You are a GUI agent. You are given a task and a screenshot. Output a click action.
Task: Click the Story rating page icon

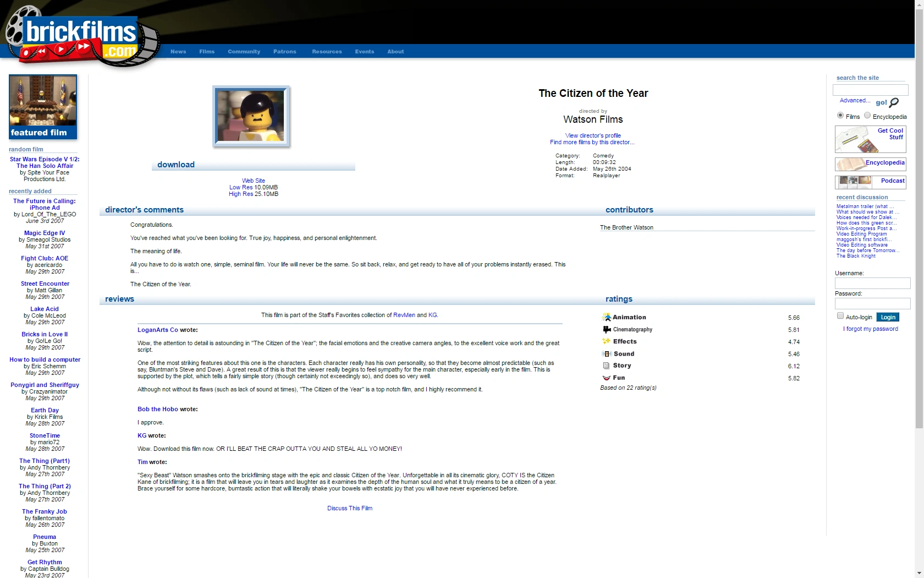pos(607,366)
